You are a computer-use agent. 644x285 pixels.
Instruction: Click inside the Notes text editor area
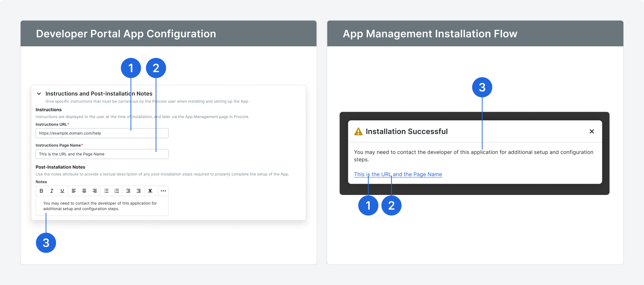point(102,206)
